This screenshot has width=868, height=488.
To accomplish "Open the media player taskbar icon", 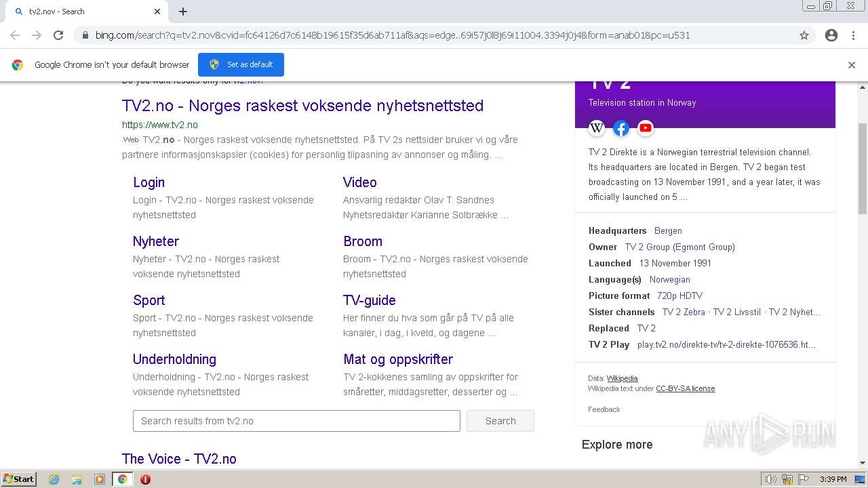I will click(x=100, y=479).
